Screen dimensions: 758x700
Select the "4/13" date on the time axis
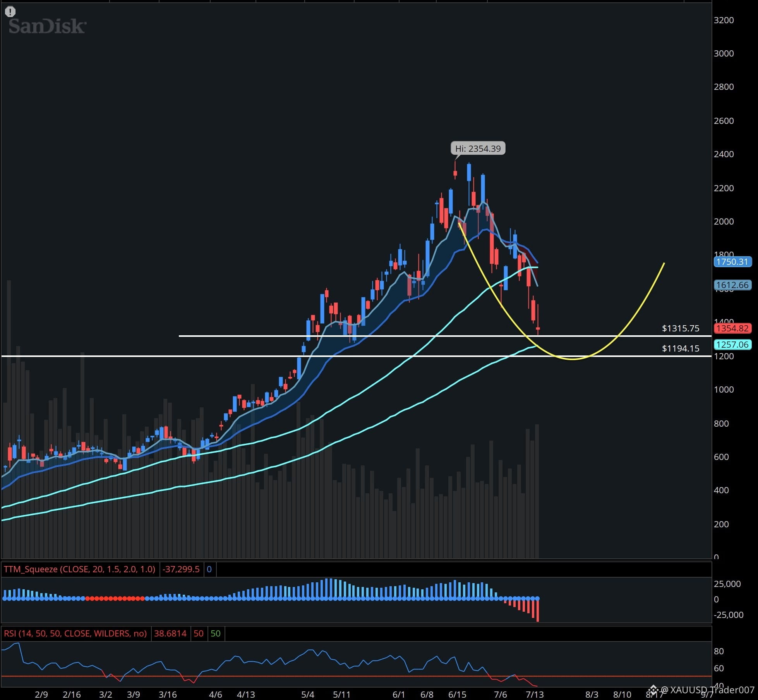pos(246,694)
